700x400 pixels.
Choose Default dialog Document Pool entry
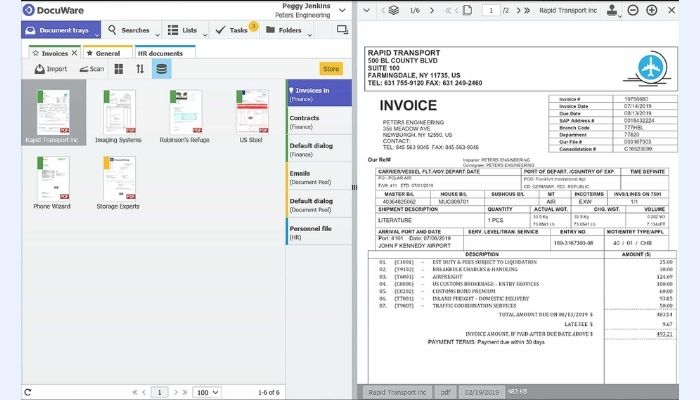319,204
